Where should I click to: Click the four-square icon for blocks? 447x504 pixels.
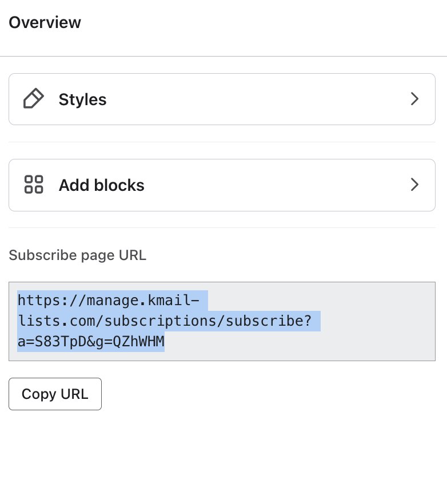[33, 184]
